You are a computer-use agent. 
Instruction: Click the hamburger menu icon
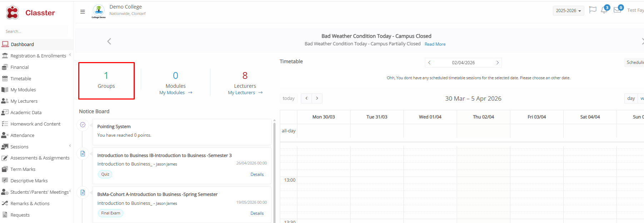click(x=83, y=12)
